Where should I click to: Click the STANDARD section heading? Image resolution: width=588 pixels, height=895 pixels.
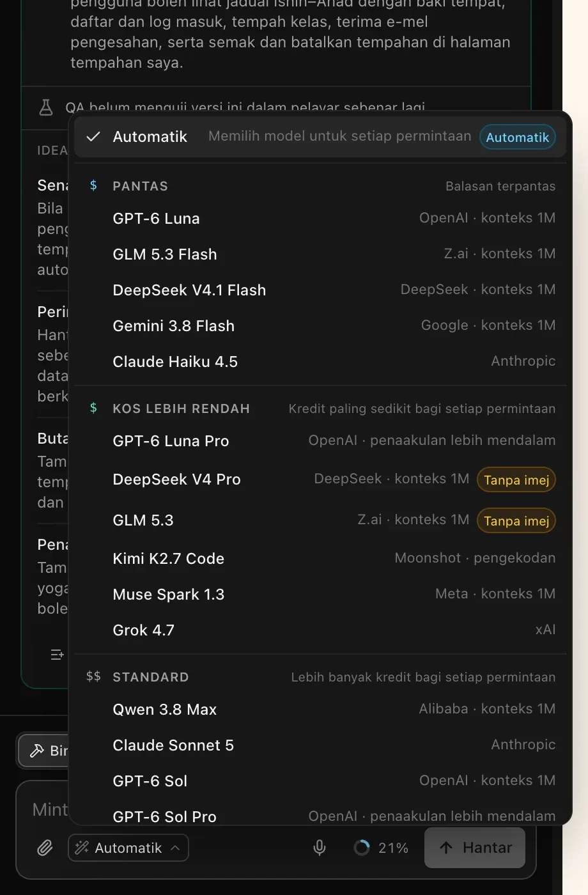151,677
